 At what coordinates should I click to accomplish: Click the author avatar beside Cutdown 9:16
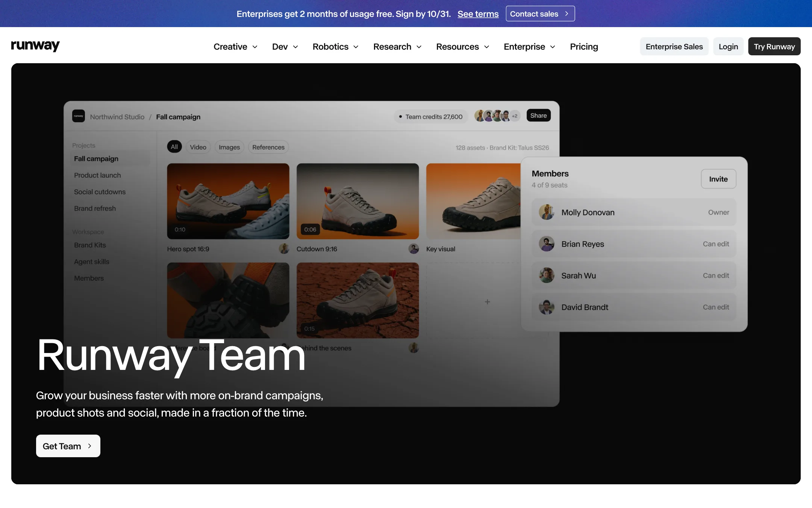(x=414, y=249)
